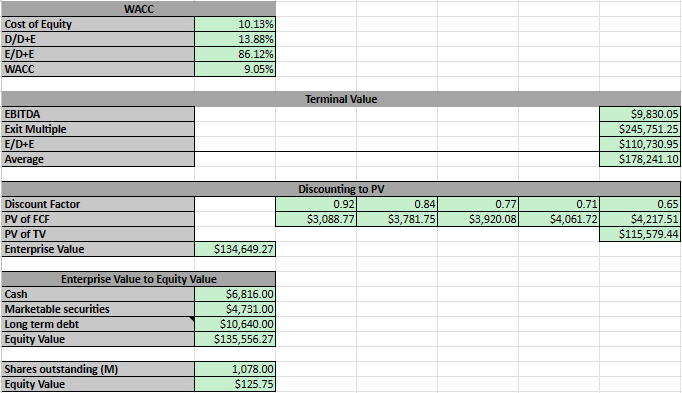The width and height of the screenshot is (682, 393).
Task: Select the 1,078.00 shares outstanding value
Action: pos(235,369)
